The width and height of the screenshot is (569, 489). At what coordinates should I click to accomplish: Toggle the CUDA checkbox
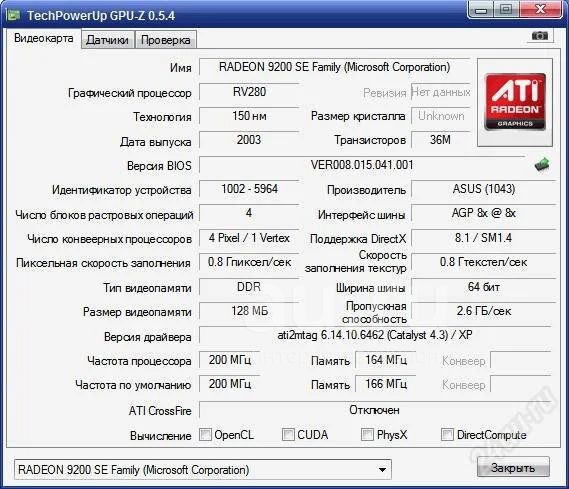click(x=288, y=434)
